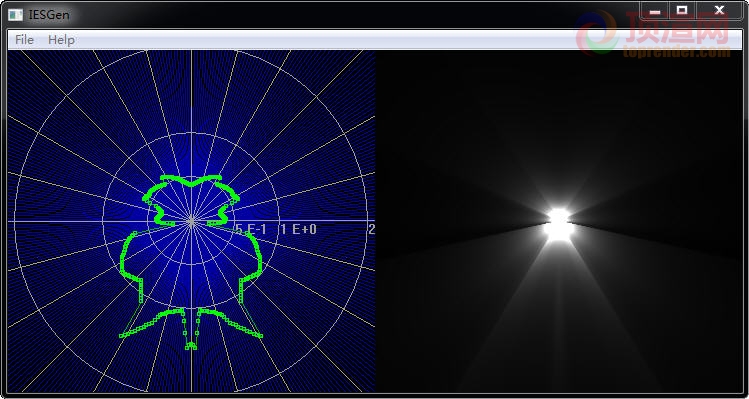Click the toprender watermark logo
Viewport: 749px width, 399px height.
[x=653, y=33]
